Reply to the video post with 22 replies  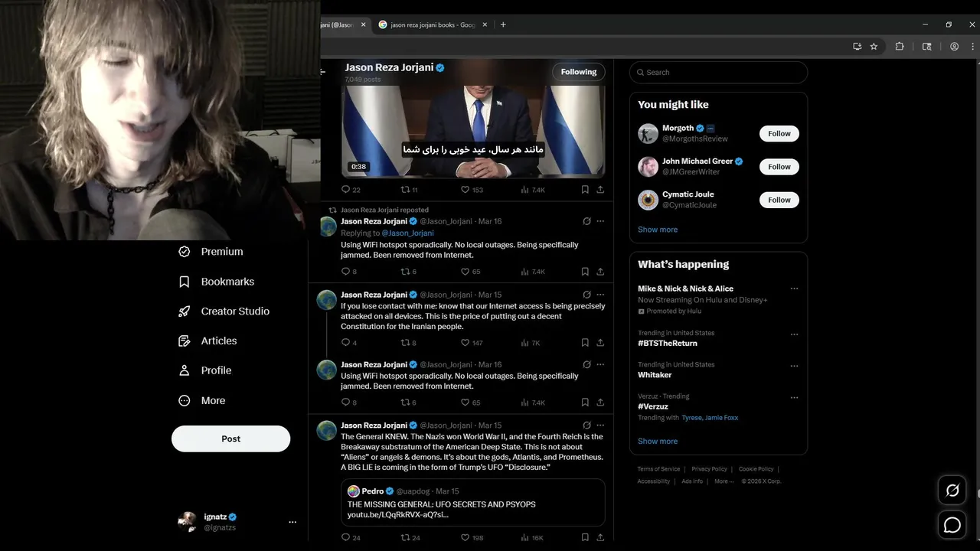[x=351, y=190]
